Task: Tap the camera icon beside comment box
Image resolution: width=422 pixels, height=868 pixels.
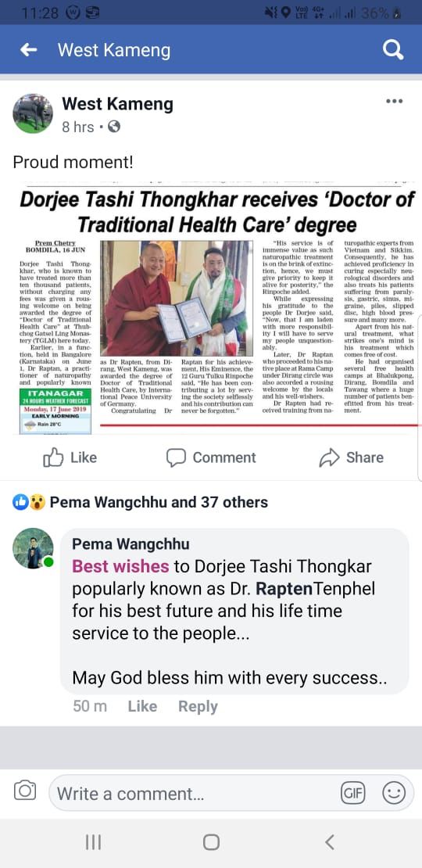Action: tap(24, 790)
